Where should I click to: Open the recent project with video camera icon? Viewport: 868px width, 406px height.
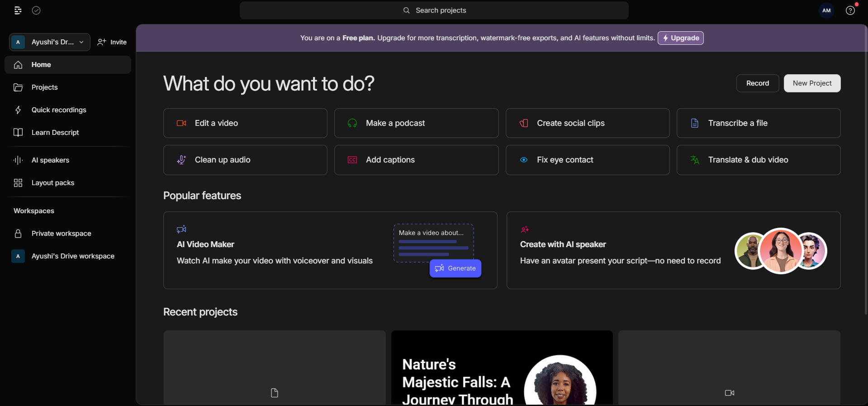pyautogui.click(x=730, y=368)
